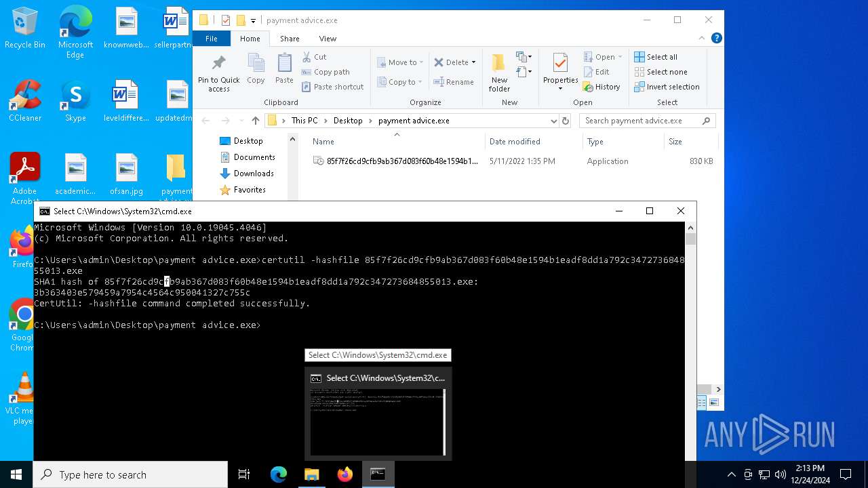Image resolution: width=868 pixels, height=488 pixels.
Task: Go up one folder level arrow
Action: [x=255, y=121]
